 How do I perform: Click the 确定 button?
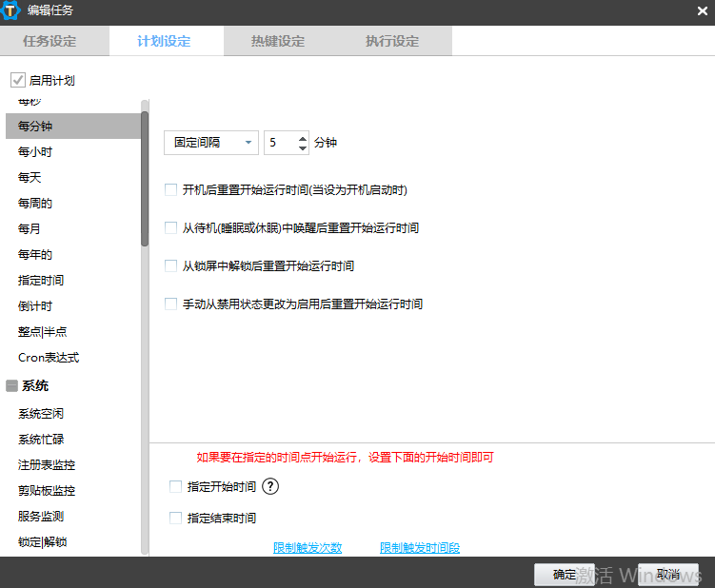click(x=564, y=575)
